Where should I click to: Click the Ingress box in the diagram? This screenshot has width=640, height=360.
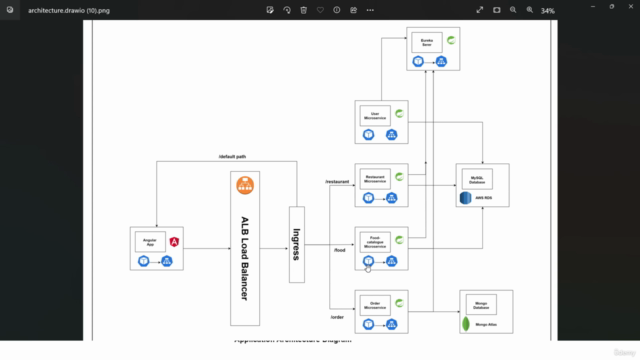[x=297, y=244]
